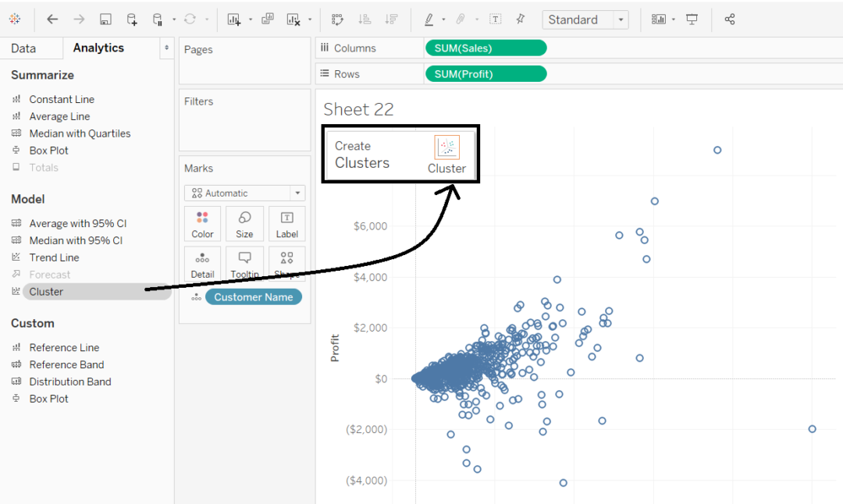Select the Analytics tab
This screenshot has height=504, width=843.
[98, 48]
